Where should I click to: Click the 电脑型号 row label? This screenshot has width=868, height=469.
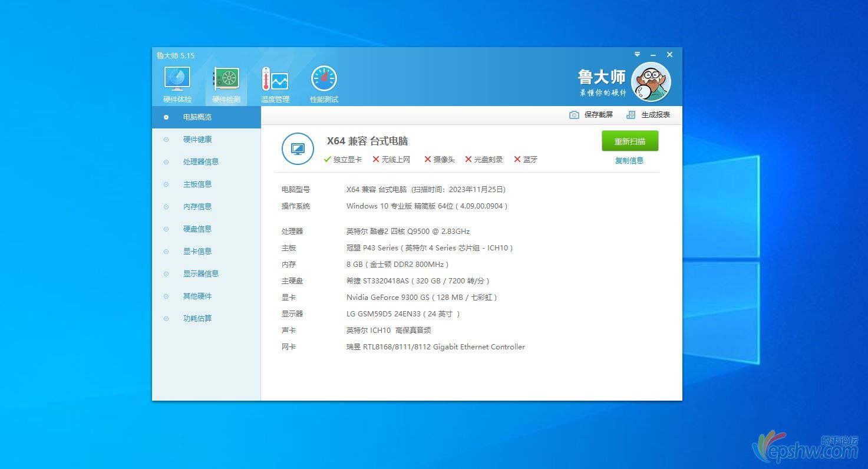click(296, 190)
